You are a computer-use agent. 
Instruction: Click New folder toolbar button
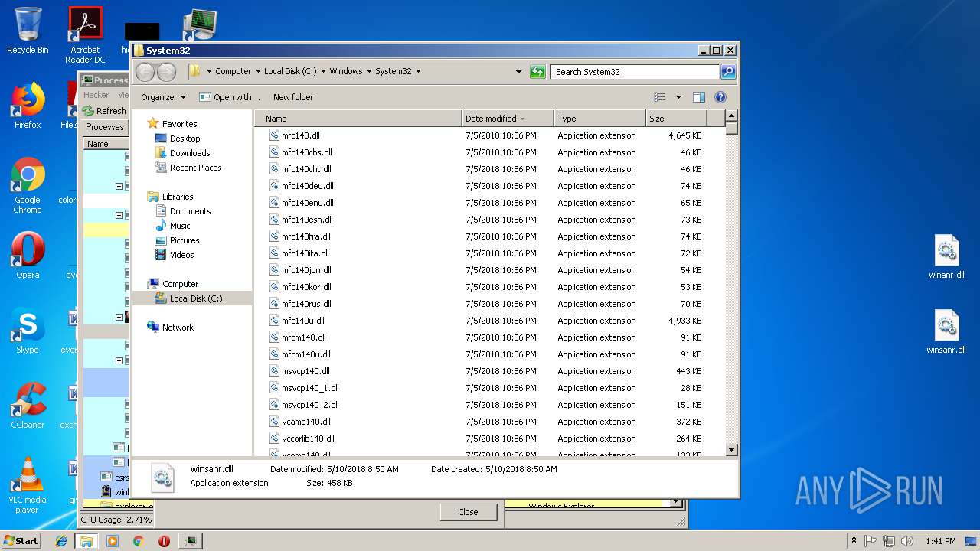(x=293, y=97)
